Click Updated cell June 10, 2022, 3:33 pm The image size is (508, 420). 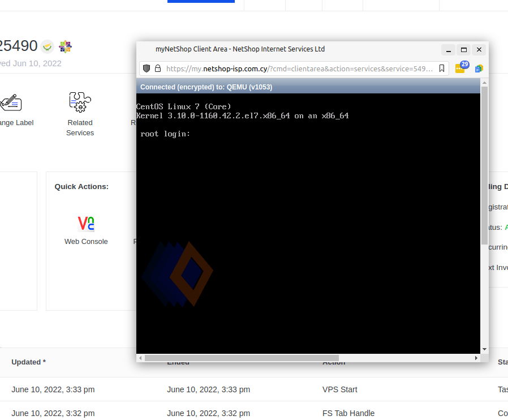(53, 389)
